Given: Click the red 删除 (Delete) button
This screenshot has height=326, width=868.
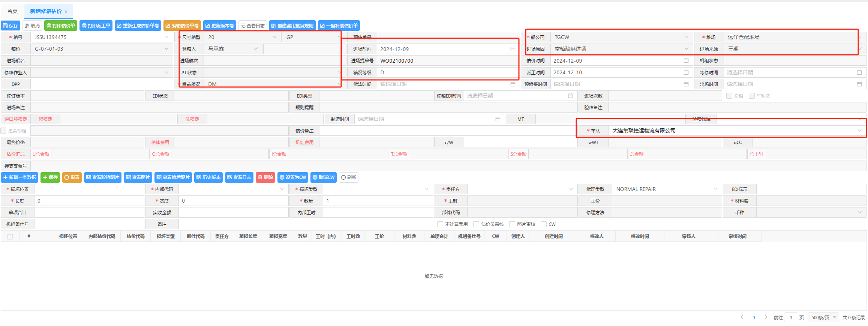Looking at the screenshot, I should tap(265, 177).
